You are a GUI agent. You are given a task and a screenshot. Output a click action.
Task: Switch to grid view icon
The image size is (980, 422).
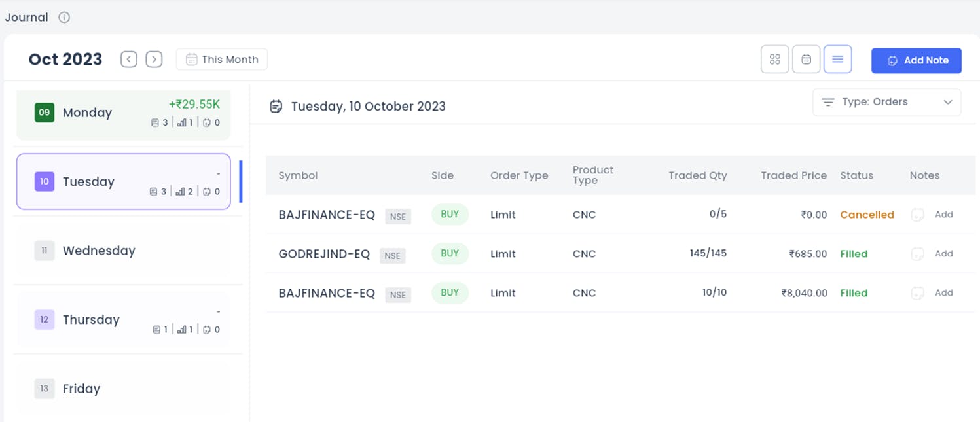[774, 60]
